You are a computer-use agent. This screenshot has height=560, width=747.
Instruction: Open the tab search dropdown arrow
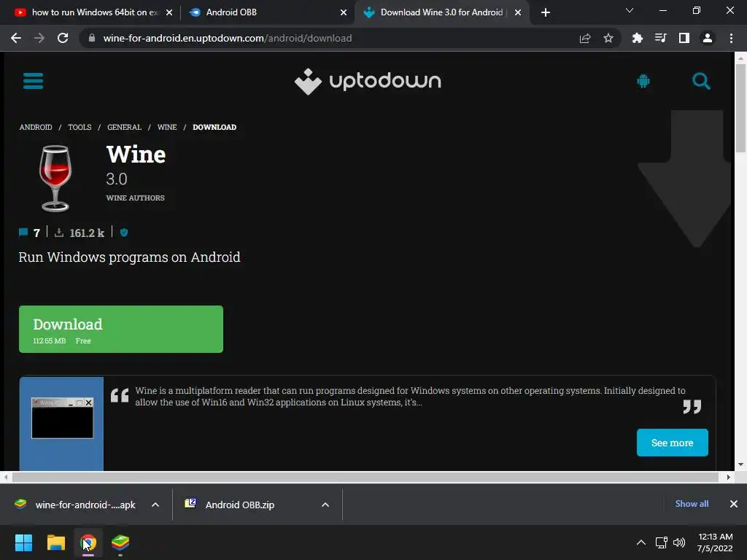point(630,10)
